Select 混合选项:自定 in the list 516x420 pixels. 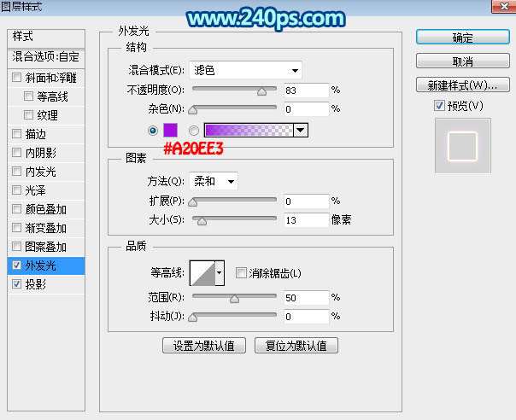tap(46, 57)
